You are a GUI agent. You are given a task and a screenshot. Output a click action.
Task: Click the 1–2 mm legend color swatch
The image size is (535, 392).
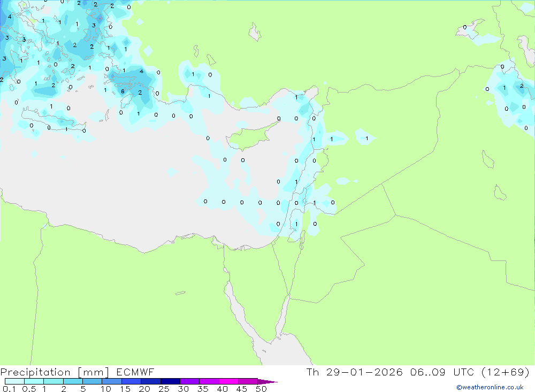point(53,381)
